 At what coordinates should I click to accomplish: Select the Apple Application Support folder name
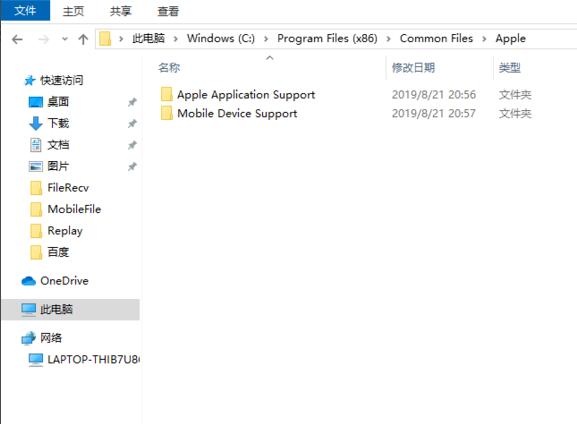(246, 95)
